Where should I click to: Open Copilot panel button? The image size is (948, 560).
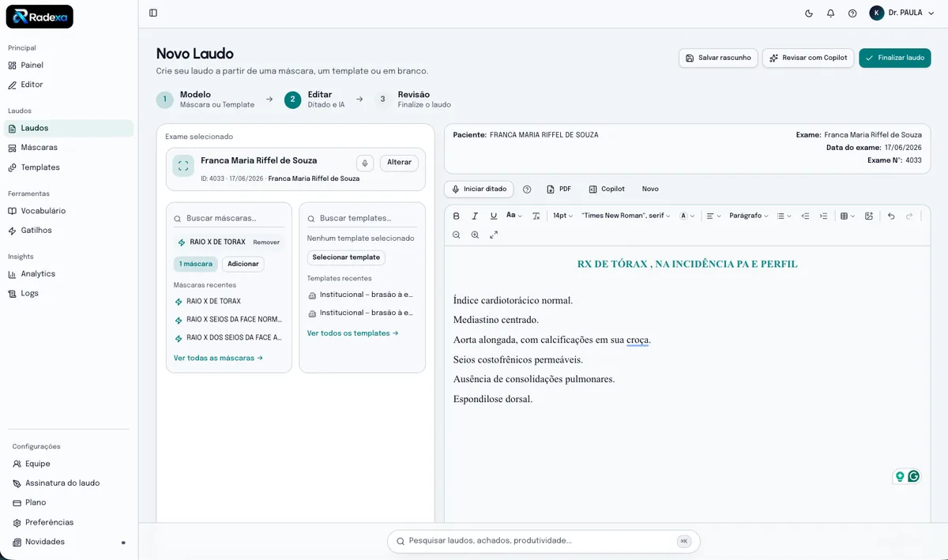[x=607, y=190]
